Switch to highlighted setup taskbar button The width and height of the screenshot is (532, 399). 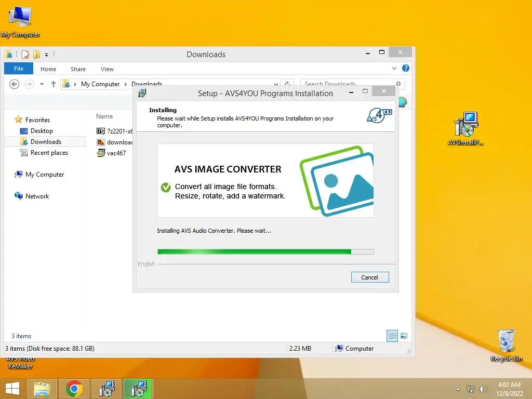click(x=139, y=389)
